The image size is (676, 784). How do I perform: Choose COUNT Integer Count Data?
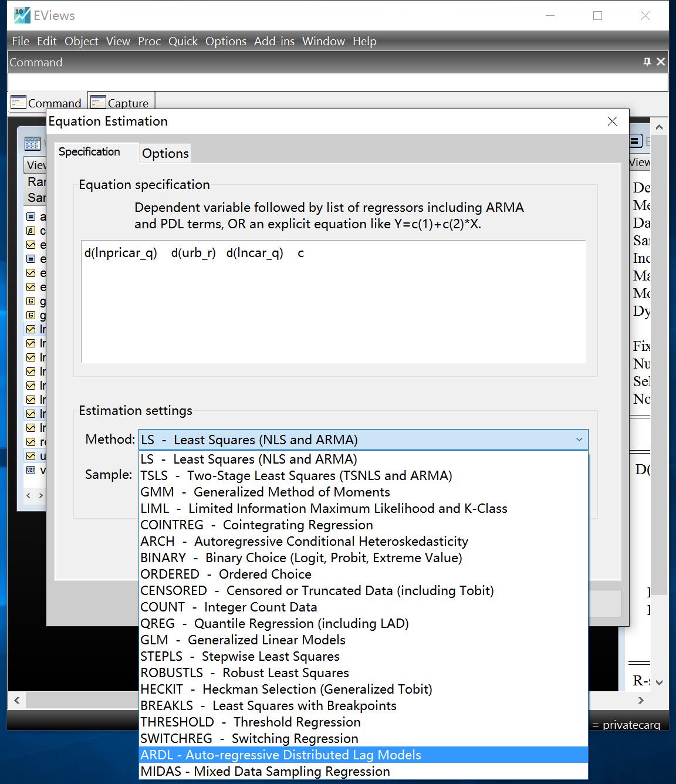pyautogui.click(x=363, y=607)
